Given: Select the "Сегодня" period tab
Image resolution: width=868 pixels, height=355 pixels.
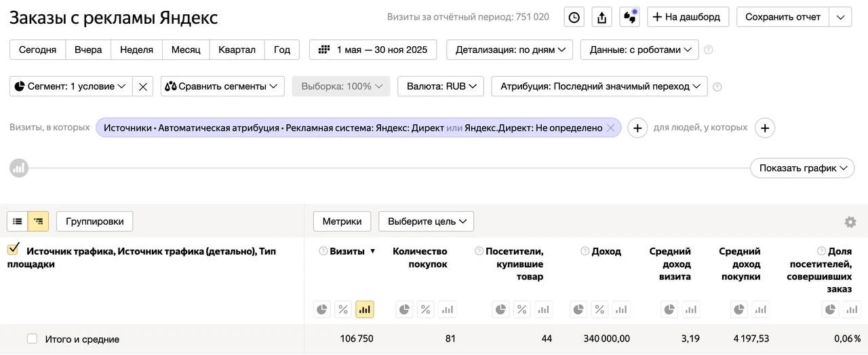Looking at the screenshot, I should click(x=38, y=50).
